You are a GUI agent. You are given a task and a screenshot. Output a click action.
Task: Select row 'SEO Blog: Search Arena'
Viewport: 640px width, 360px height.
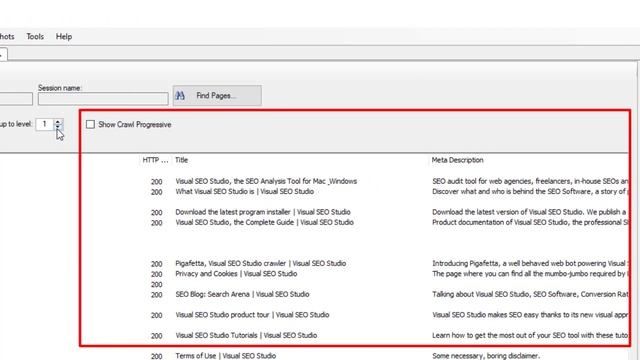point(242,294)
